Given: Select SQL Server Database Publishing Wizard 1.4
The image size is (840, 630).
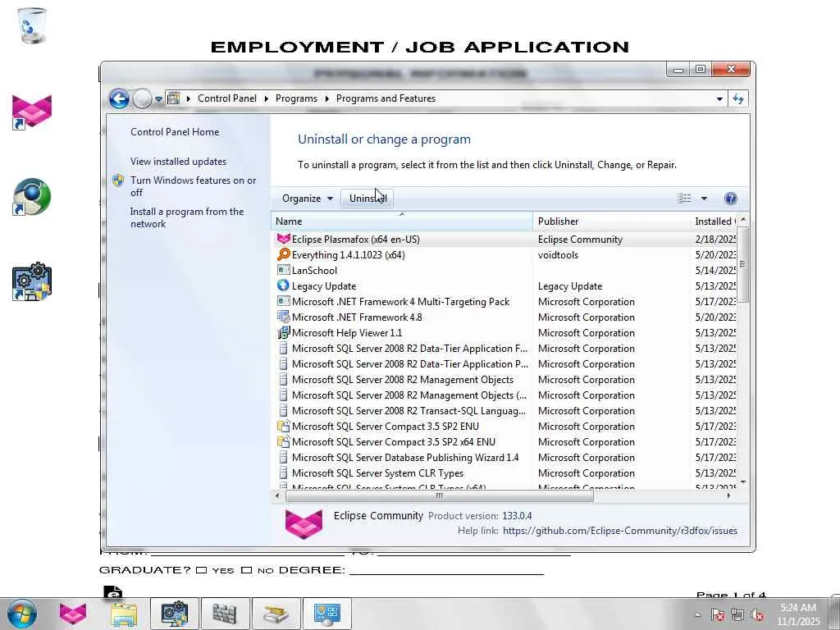Looking at the screenshot, I should click(405, 458).
